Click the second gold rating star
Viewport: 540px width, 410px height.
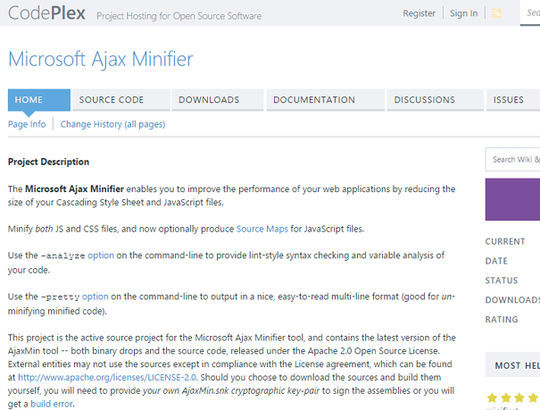click(506, 398)
